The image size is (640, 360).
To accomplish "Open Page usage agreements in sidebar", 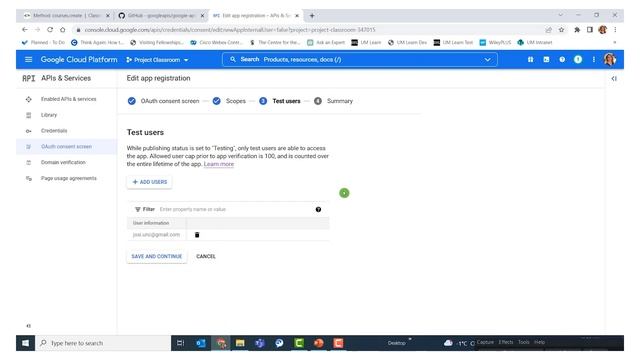I will pyautogui.click(x=69, y=178).
